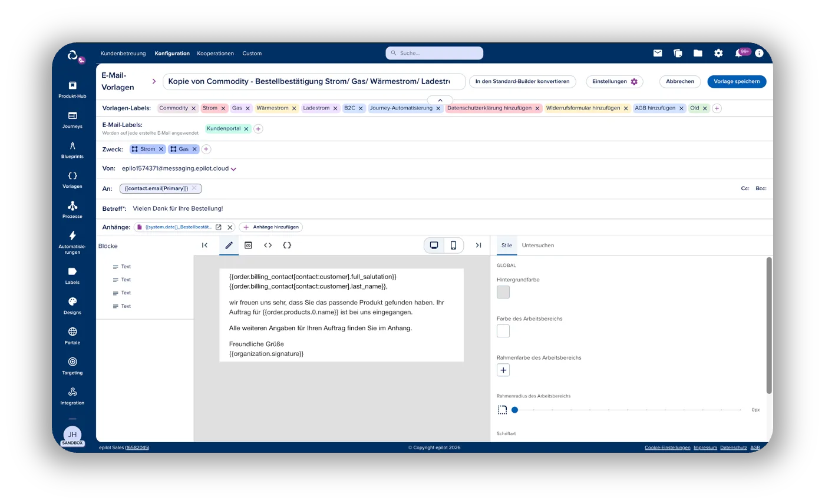Click Vorlage speichern

click(x=737, y=81)
